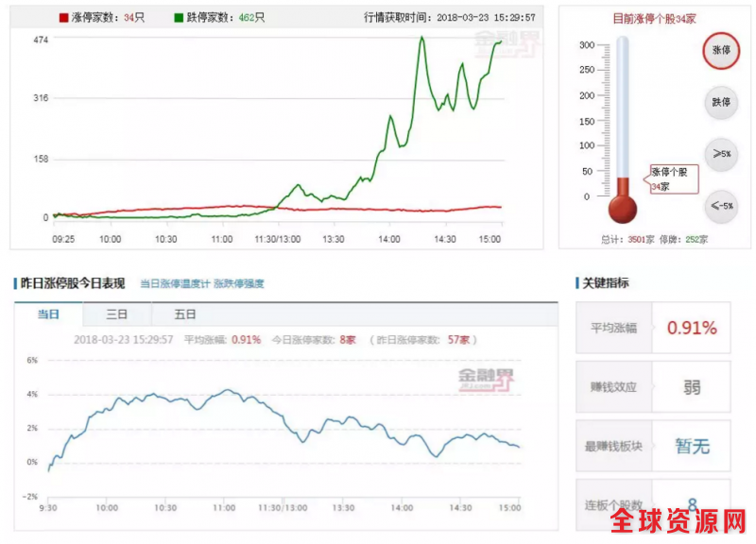Select the 赚钱效应 indicator card

coord(653,386)
